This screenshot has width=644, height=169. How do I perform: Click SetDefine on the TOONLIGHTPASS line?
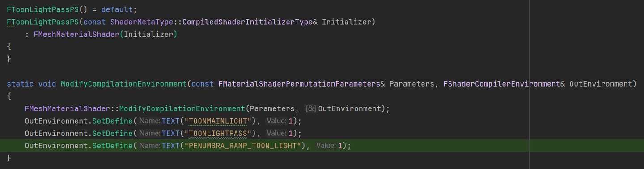[x=113, y=134]
